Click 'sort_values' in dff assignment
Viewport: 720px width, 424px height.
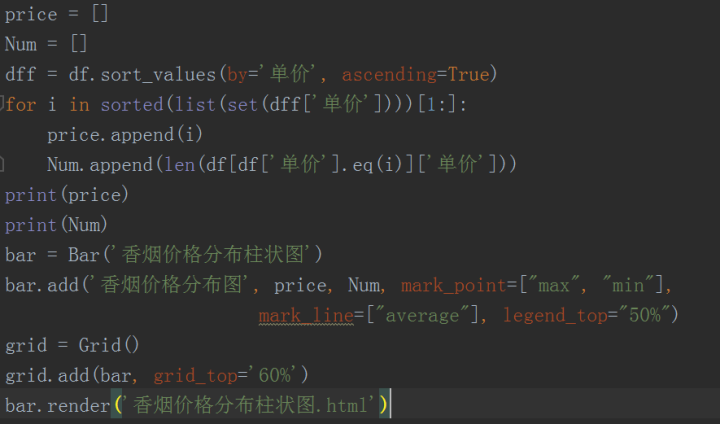click(158, 74)
